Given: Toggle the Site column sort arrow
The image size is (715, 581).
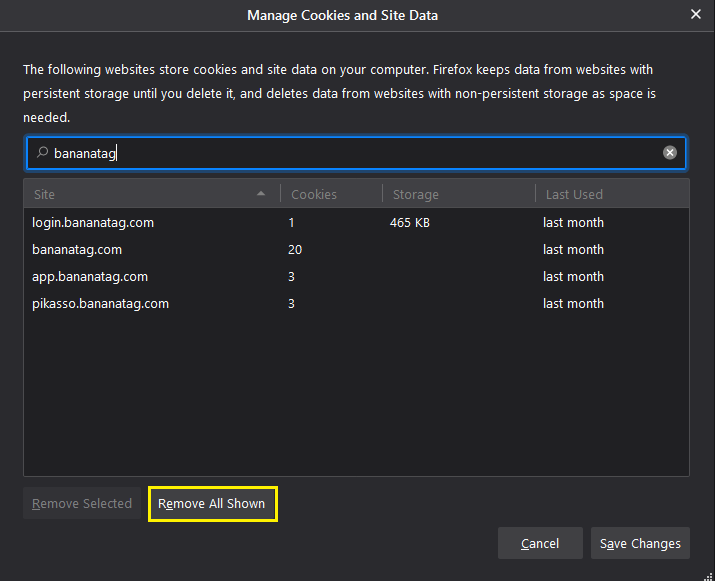Looking at the screenshot, I should [261, 194].
